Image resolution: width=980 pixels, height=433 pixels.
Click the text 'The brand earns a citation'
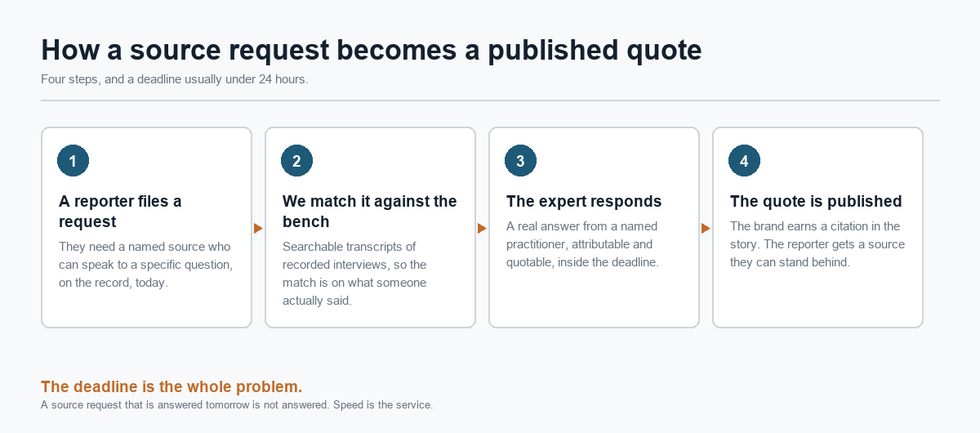coord(799,226)
